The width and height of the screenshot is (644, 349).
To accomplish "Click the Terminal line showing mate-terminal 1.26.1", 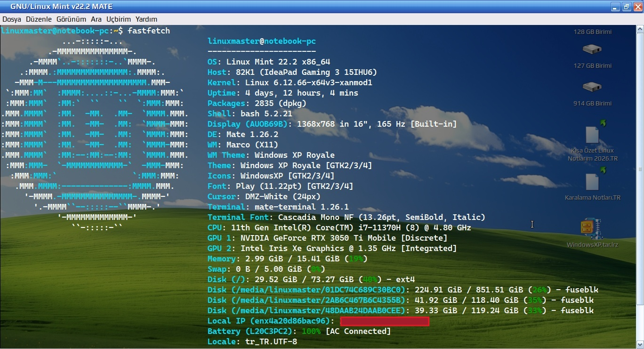I will 278,207.
